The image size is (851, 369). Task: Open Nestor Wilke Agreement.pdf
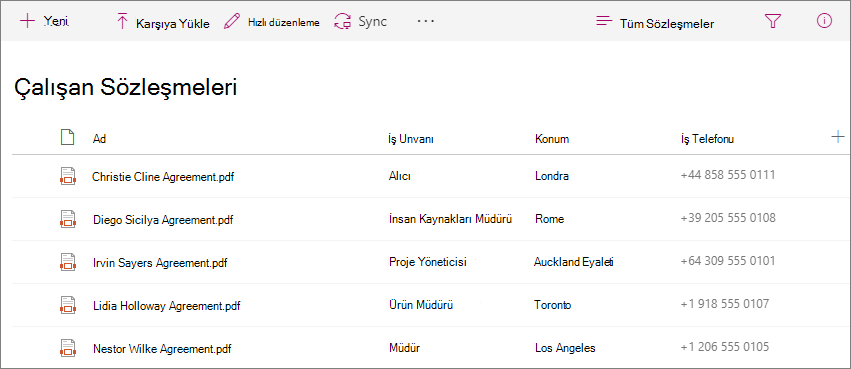point(161,348)
